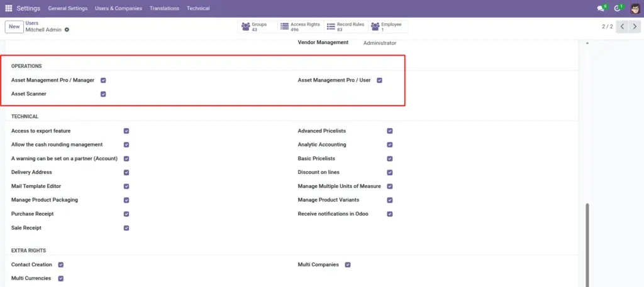The image size is (644, 287).
Task: Toggle Access to export feature checkbox
Action: tap(126, 131)
